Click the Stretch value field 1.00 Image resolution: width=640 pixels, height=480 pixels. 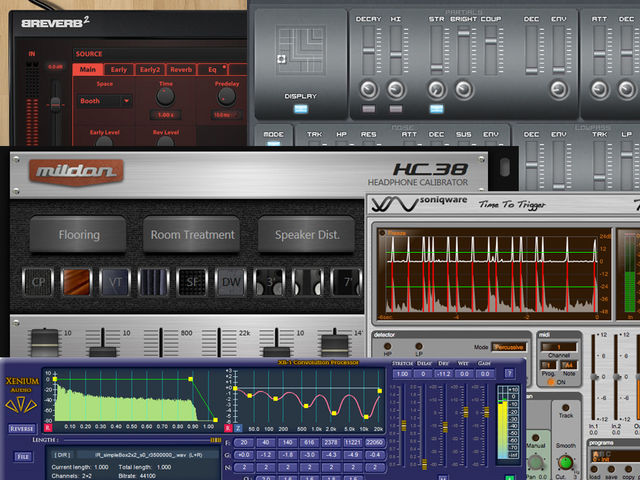402,373
